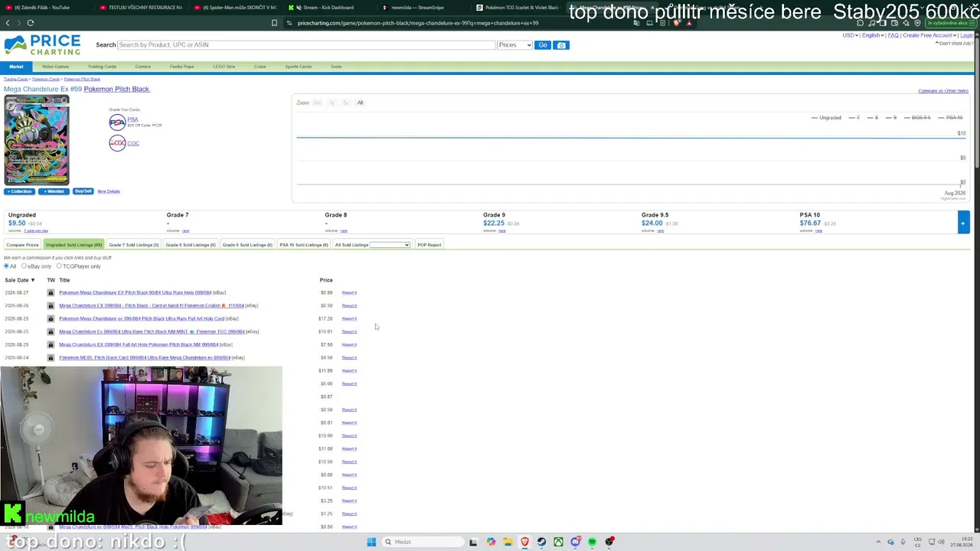Toggle the BGS 9.5 series in chart legend
Viewport: 980px width, 551px height.
tap(918, 118)
